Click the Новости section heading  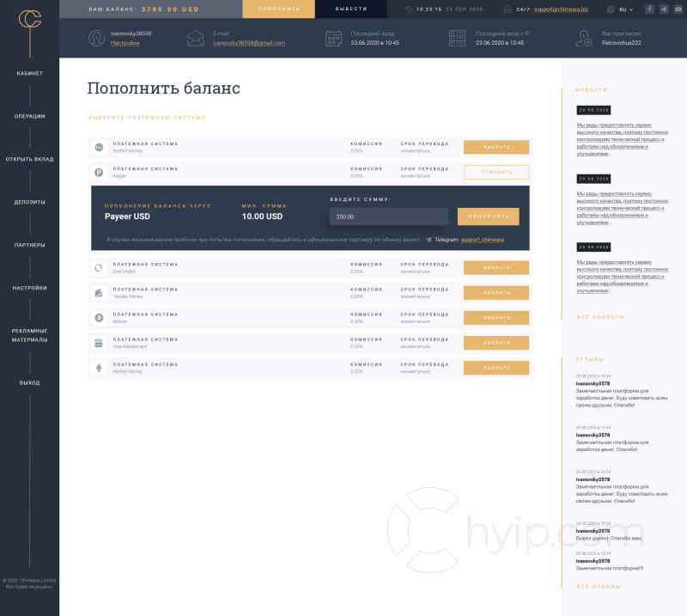pos(592,90)
